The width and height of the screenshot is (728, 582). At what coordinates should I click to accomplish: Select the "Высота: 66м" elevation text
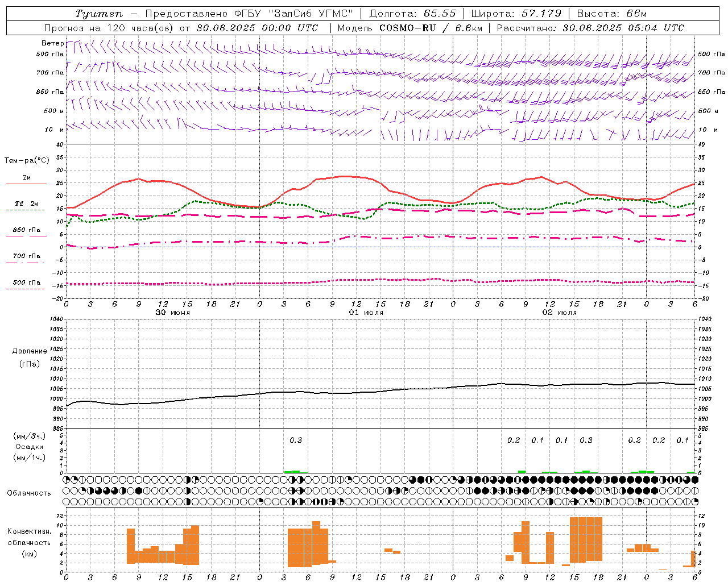[612, 14]
